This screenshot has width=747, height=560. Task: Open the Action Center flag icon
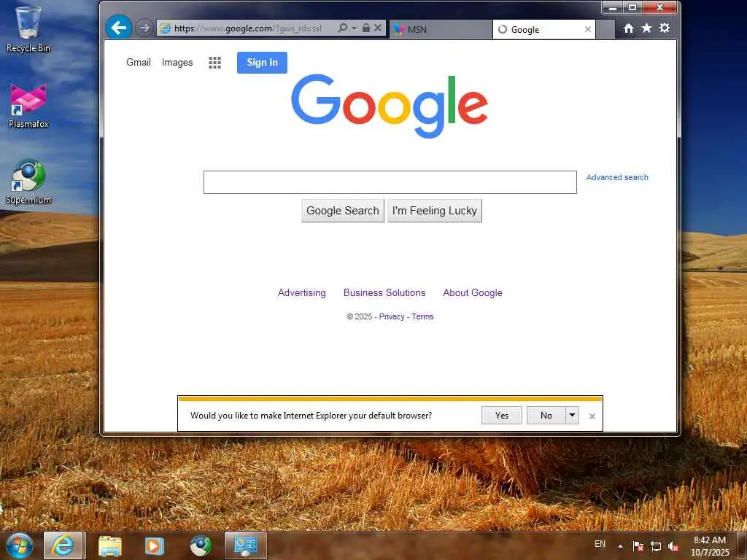point(638,546)
